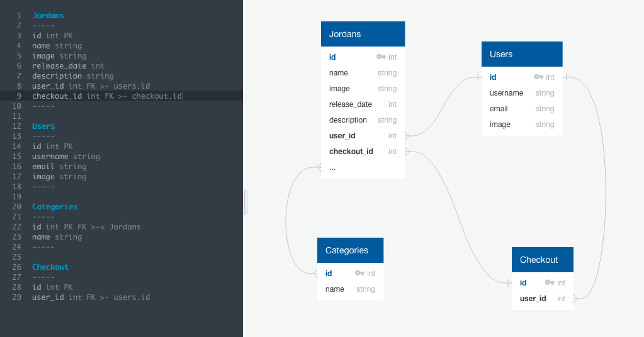644x337 pixels.
Task: Click the key icon beside Users id
Action: 538,77
